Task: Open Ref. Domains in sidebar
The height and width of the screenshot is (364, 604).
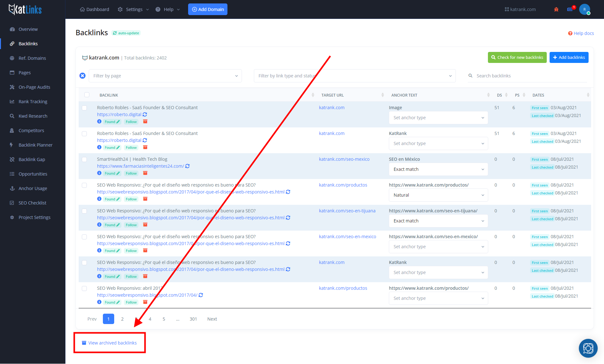Action: click(32, 58)
